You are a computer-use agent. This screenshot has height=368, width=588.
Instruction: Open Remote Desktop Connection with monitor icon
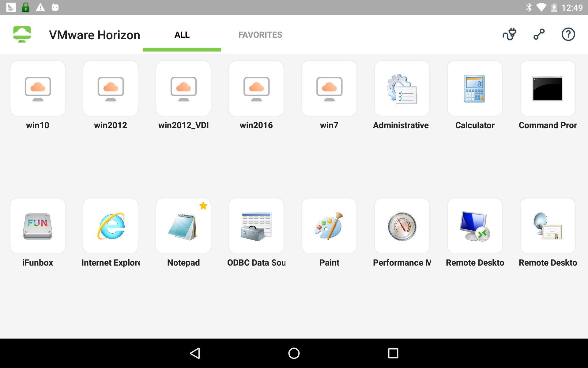475,226
